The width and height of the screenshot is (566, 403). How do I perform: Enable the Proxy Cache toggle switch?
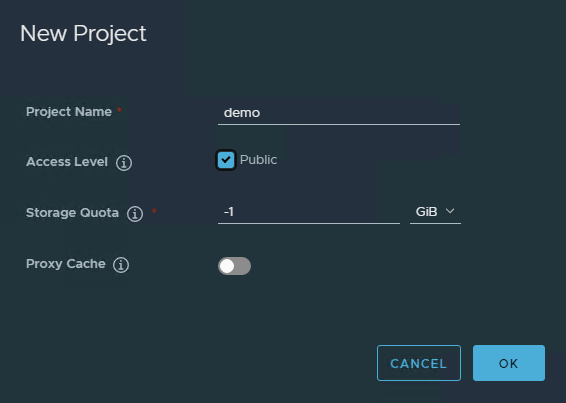[x=234, y=266]
